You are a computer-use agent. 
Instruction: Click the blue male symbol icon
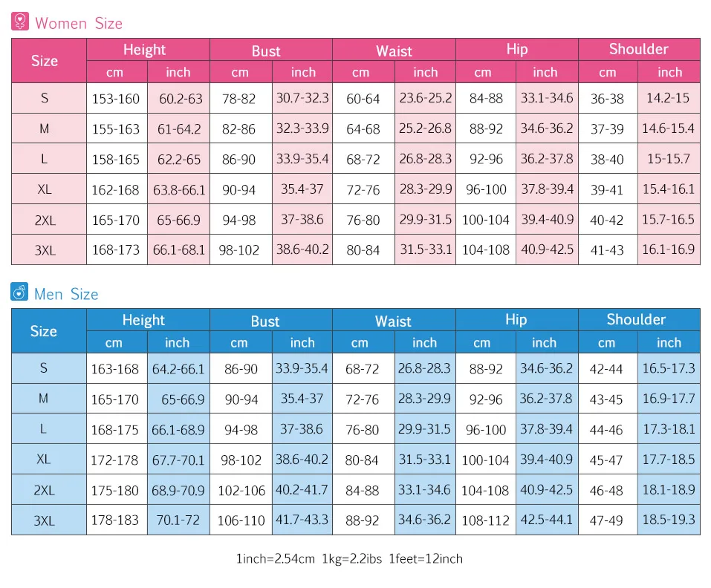(20, 293)
